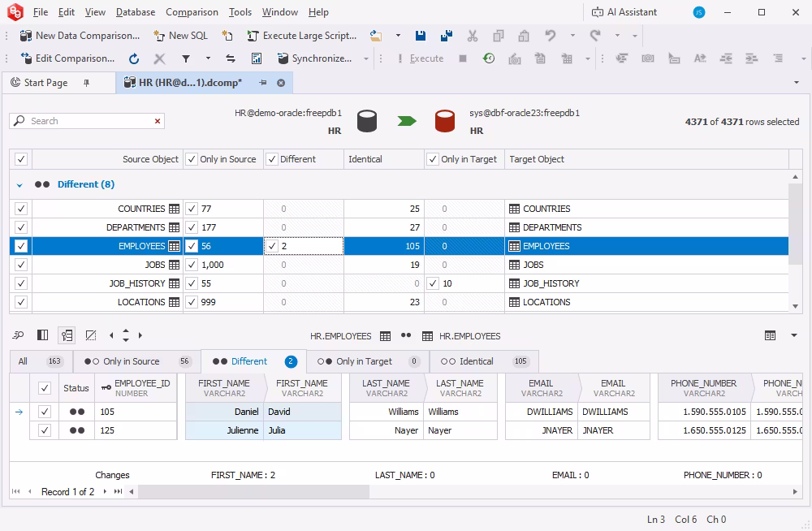Switch to All records tab
Screen dimensions: 812x531
41,361
